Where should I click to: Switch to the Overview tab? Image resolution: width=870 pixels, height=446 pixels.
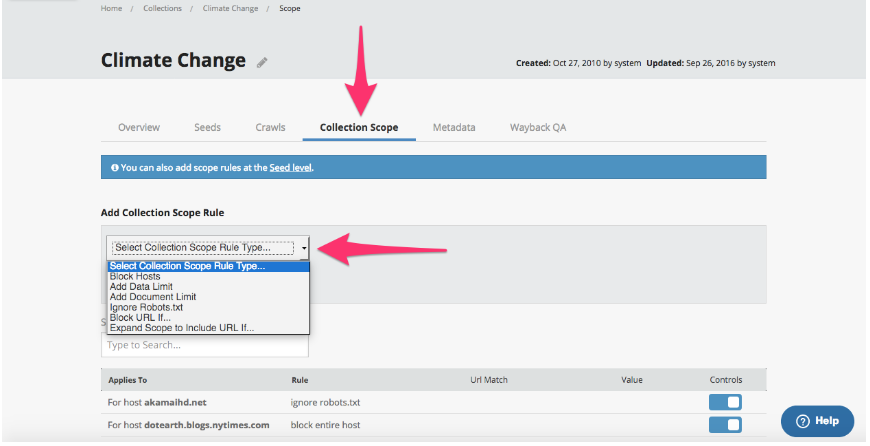pyautogui.click(x=139, y=128)
